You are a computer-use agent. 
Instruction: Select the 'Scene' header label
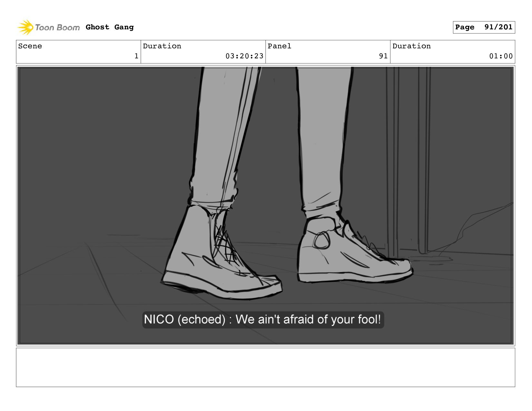pyautogui.click(x=30, y=46)
